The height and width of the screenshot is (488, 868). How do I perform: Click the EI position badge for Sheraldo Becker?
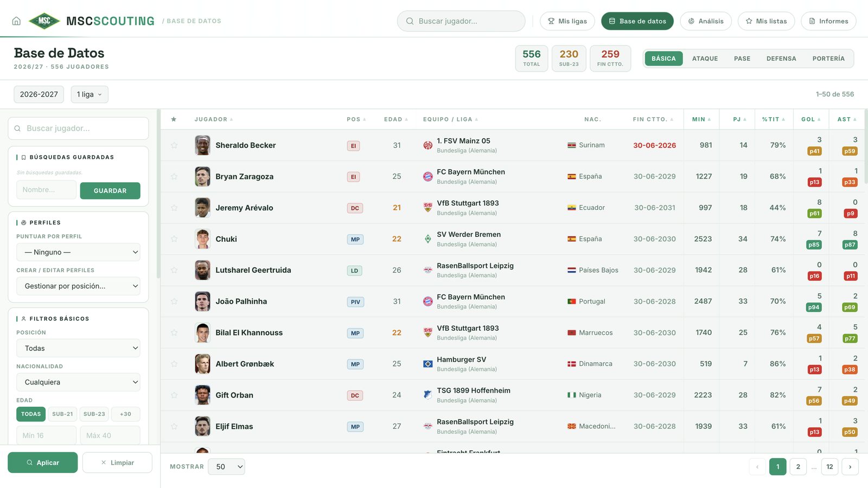354,146
